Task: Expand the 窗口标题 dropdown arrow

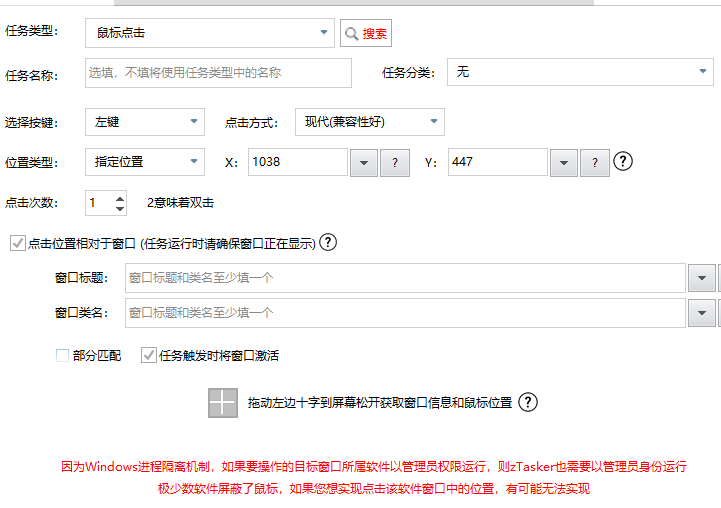Action: pyautogui.click(x=701, y=277)
